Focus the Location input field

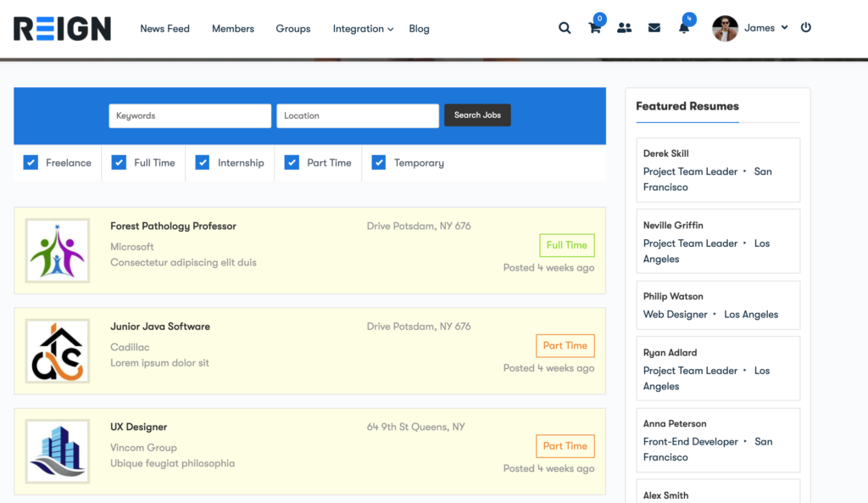[x=358, y=115]
